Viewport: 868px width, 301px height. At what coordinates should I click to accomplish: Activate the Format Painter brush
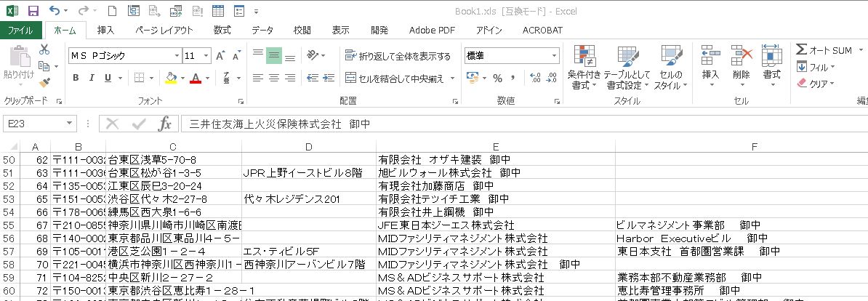coord(44,83)
